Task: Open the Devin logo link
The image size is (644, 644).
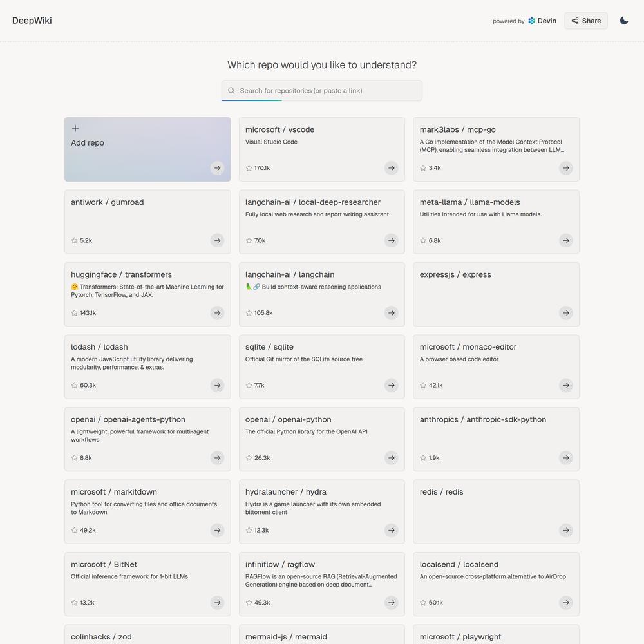Action: (542, 21)
